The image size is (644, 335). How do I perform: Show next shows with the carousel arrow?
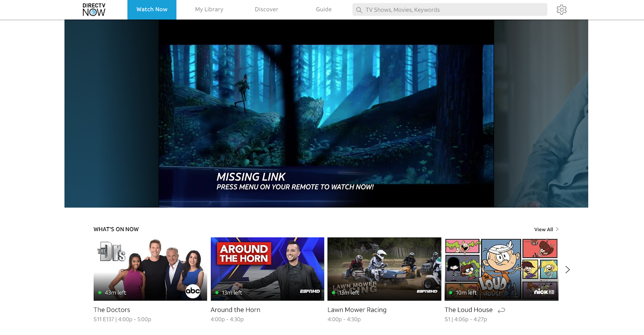coord(568,269)
